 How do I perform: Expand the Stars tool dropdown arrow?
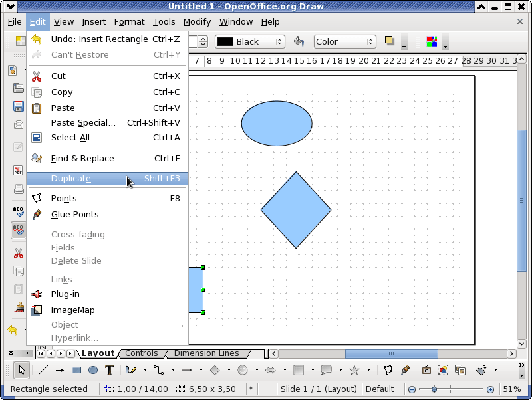(369, 370)
